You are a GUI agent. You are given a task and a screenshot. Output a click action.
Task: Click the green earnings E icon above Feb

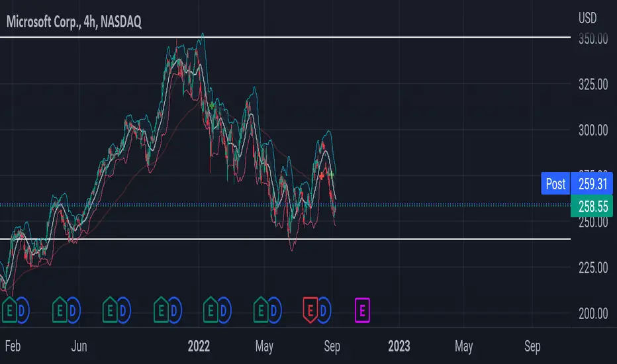(9, 310)
